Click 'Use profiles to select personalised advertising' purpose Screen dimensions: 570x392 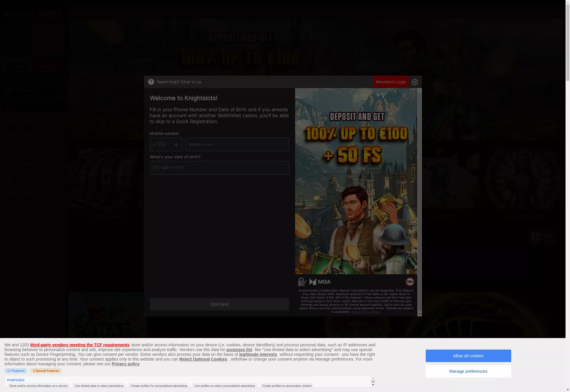225,386
